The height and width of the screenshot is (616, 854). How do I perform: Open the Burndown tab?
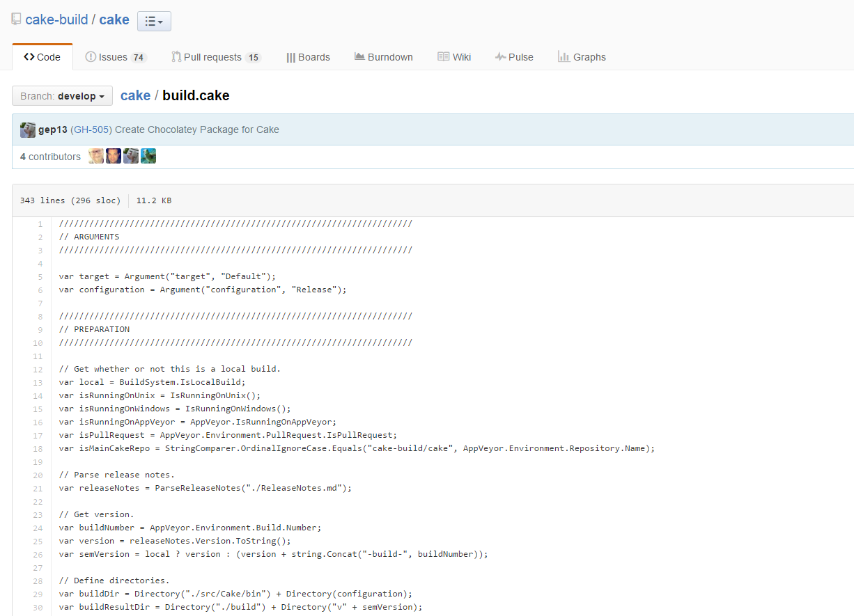pos(383,57)
